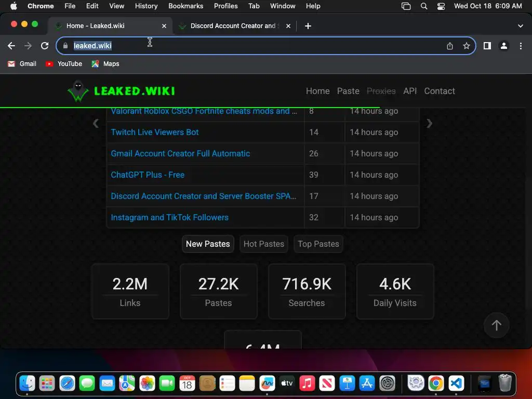
Task: Open Control Center in the menu bar
Action: (x=441, y=6)
